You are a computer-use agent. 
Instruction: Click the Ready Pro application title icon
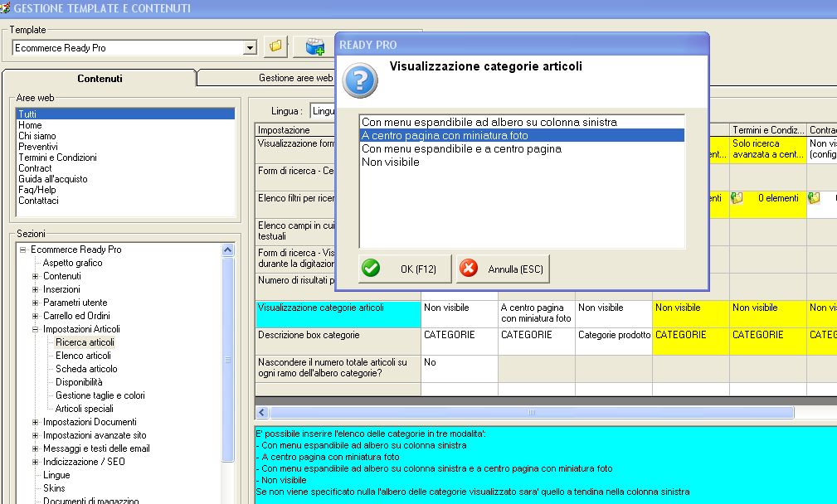point(5,7)
